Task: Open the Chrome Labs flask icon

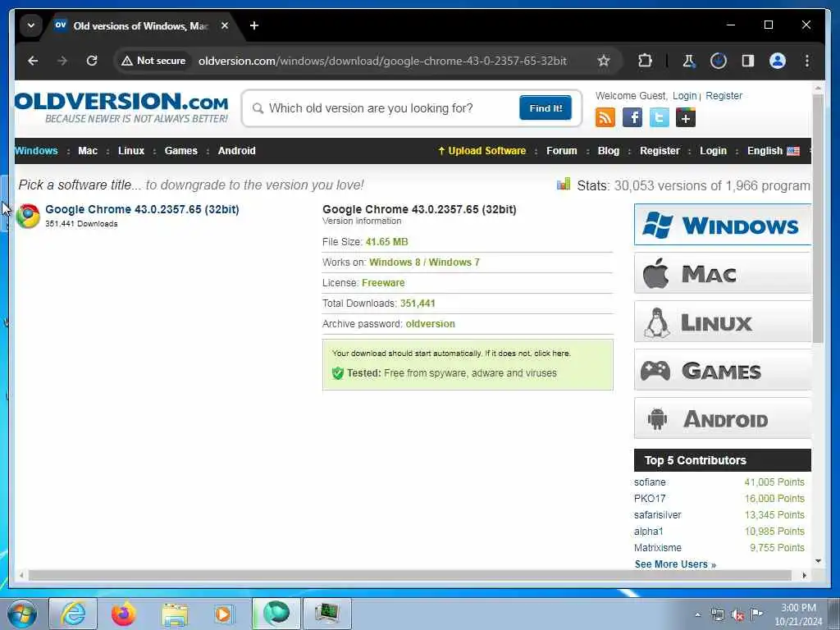Action: (x=689, y=61)
